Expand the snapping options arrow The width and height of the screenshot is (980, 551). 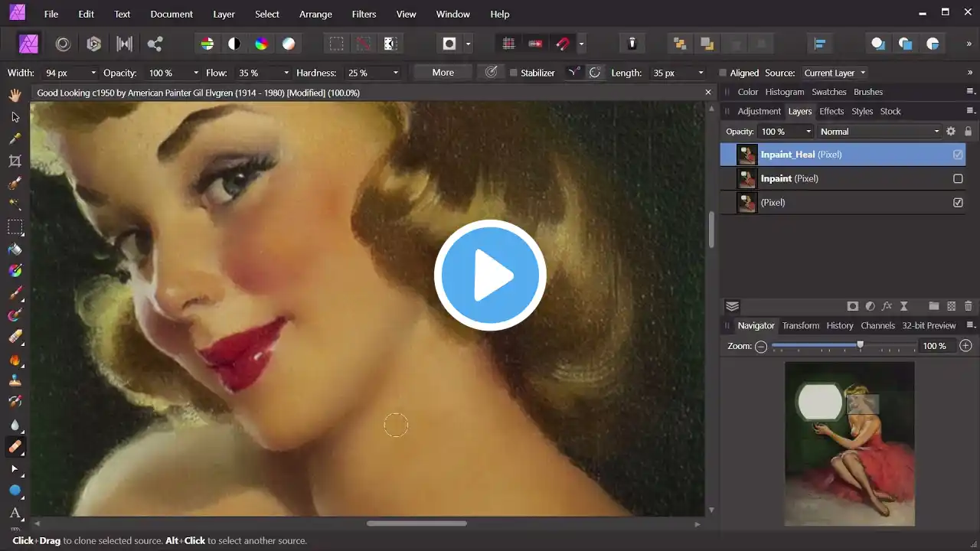coord(581,44)
